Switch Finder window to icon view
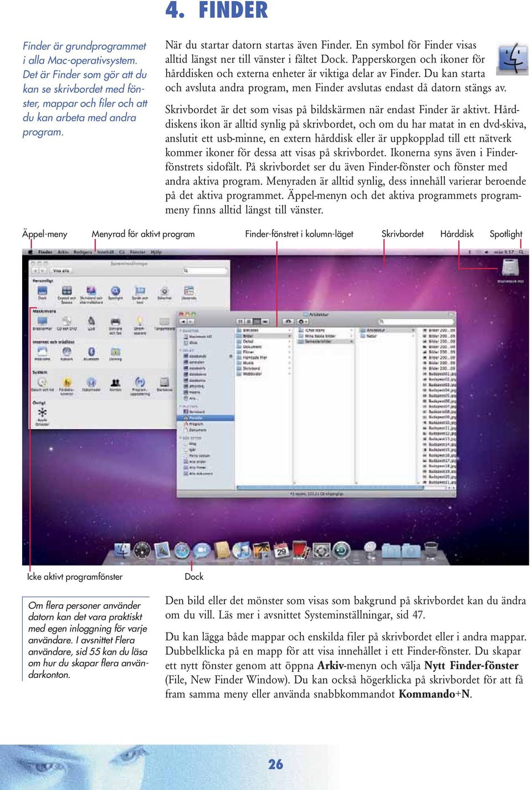 point(241,322)
